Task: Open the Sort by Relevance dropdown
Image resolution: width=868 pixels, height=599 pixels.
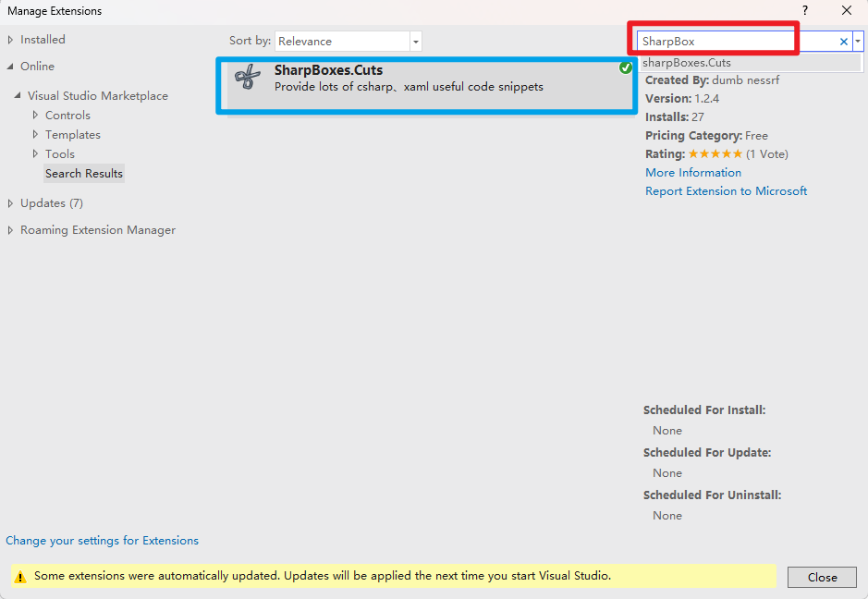Action: (416, 42)
